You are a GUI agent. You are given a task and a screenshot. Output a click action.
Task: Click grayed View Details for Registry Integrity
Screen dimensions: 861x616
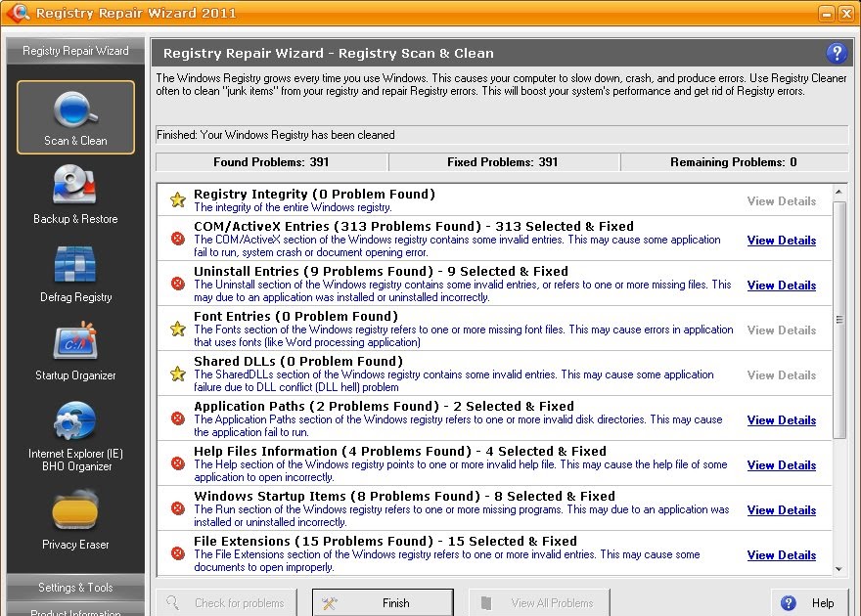[782, 201]
